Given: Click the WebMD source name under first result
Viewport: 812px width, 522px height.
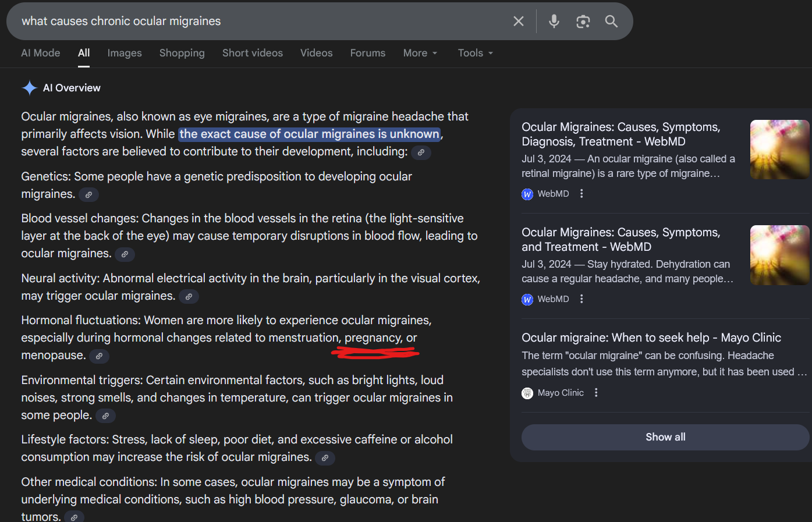Looking at the screenshot, I should click(x=554, y=194).
